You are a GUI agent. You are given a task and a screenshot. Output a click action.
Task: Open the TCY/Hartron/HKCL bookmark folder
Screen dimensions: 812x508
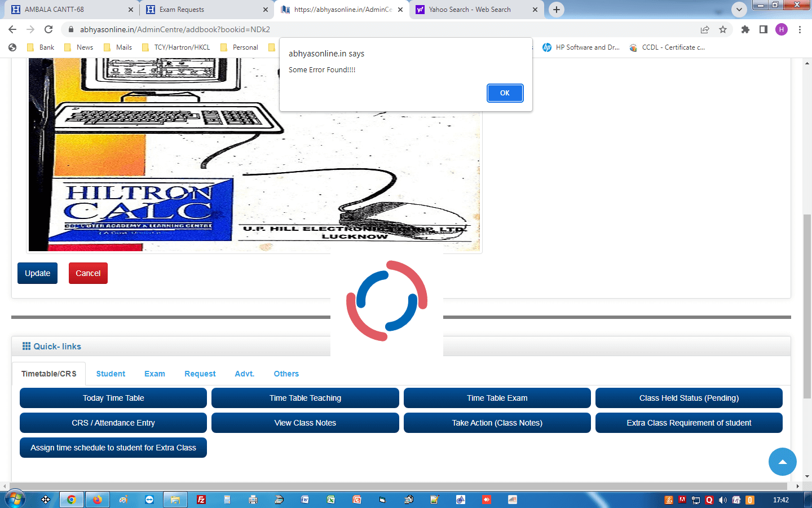click(x=176, y=47)
